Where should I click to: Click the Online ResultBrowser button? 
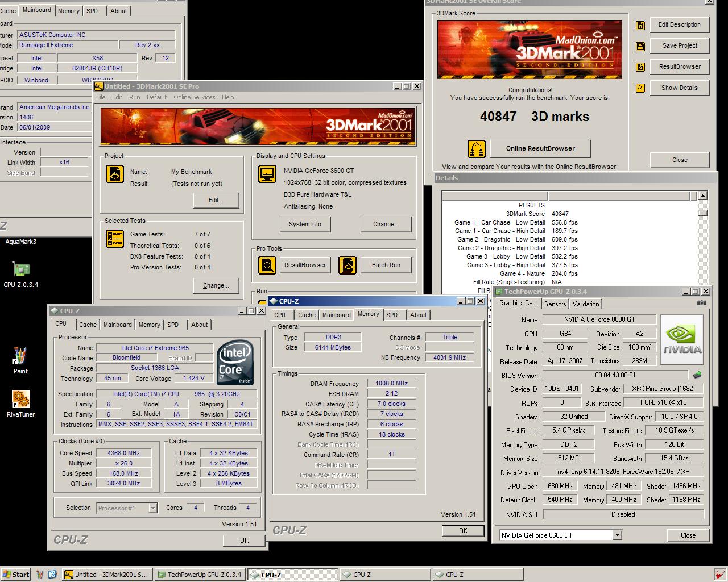point(540,149)
